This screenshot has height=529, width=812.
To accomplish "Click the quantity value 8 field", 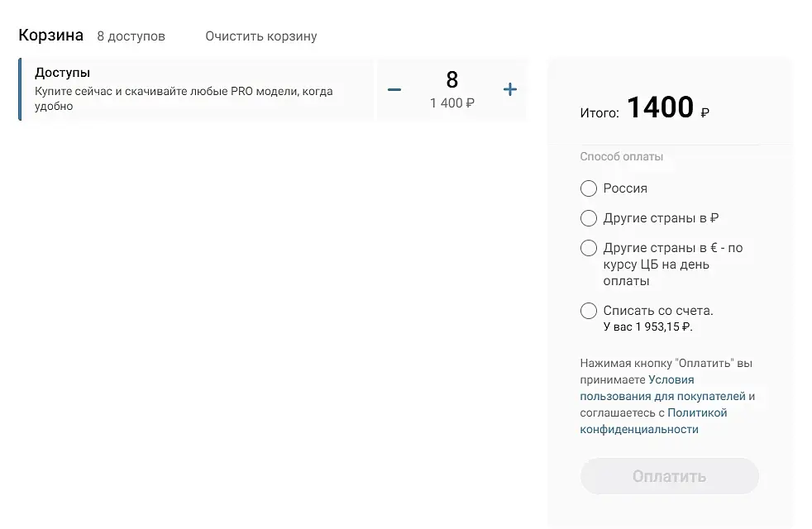I will click(451, 79).
